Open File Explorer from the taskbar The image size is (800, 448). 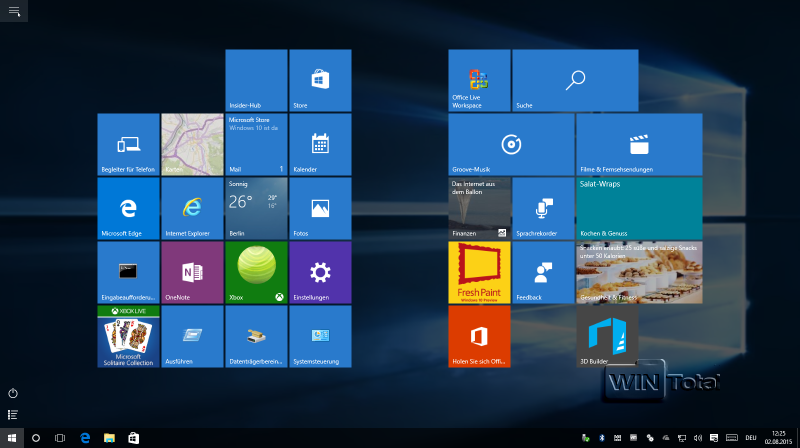pos(109,438)
